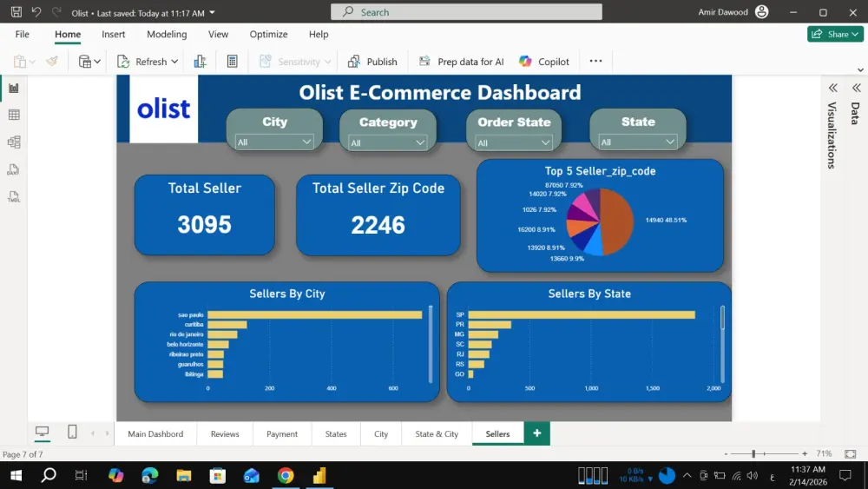
Task: Expand the Data pane
Action: click(857, 88)
